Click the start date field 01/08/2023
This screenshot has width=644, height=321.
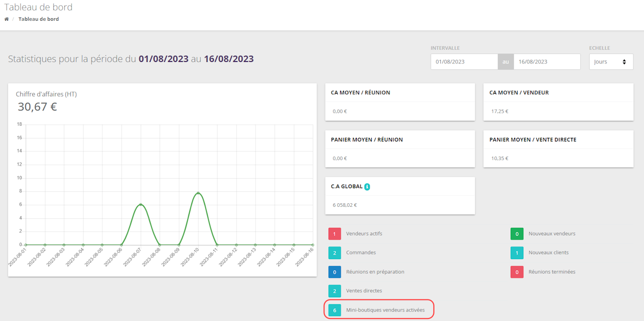click(x=464, y=62)
